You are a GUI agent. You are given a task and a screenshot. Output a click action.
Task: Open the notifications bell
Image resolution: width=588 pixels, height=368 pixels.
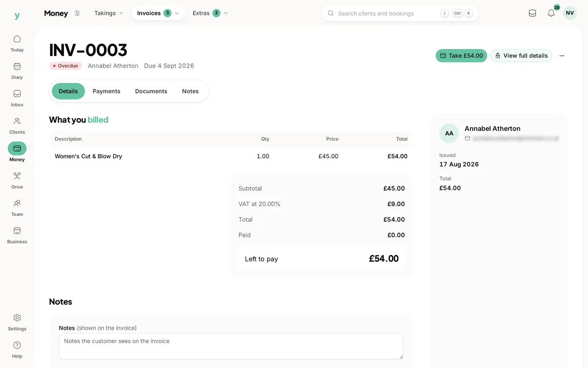tap(551, 13)
